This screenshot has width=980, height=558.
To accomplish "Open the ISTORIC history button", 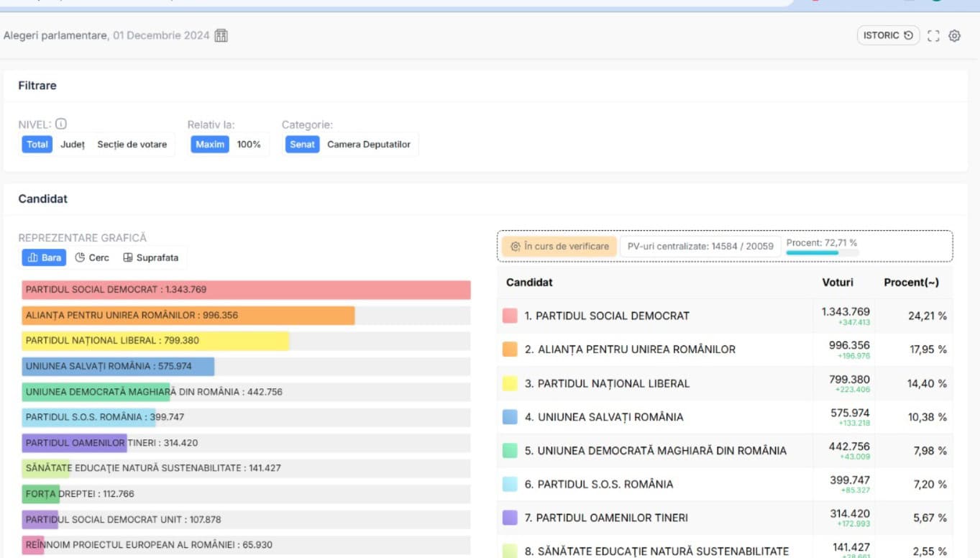I will [888, 35].
